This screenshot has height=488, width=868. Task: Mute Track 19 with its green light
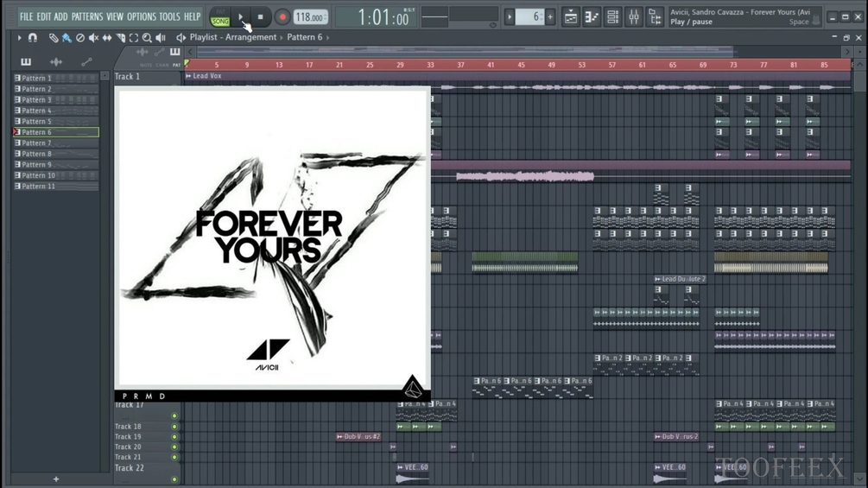[174, 436]
